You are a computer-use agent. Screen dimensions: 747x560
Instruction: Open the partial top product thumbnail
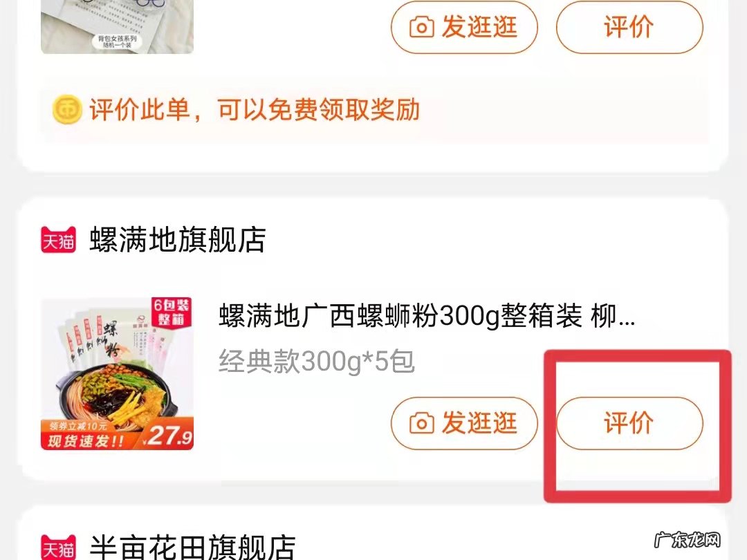tap(117, 27)
